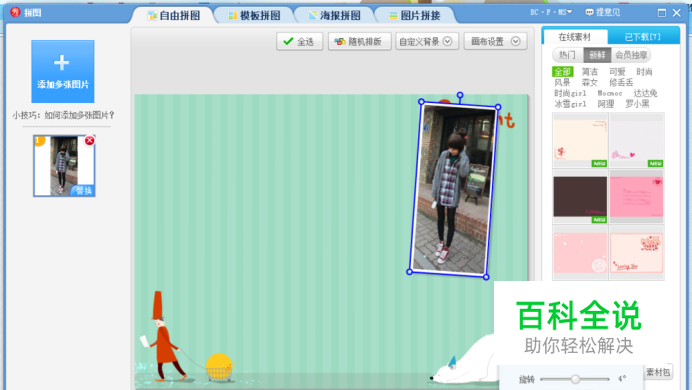Choose the 森女 category
692x390 pixels.
(590, 82)
